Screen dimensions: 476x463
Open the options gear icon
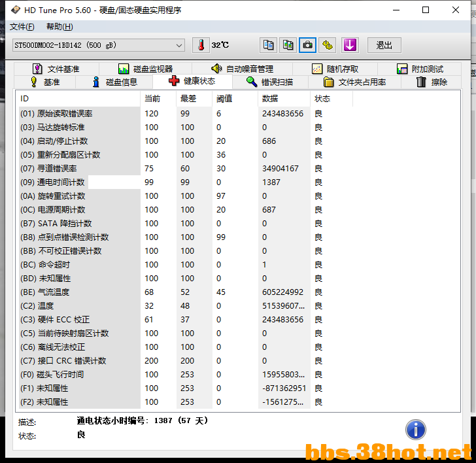coord(327,45)
